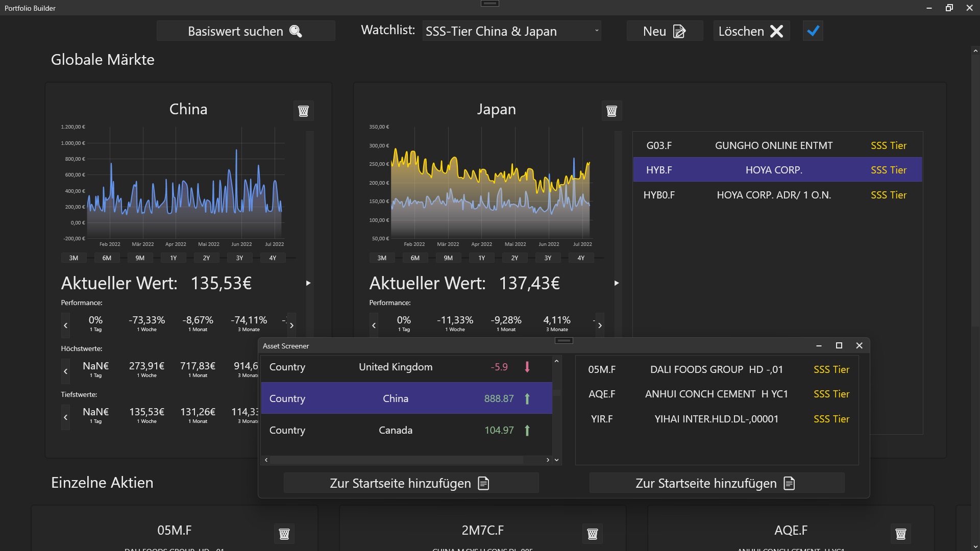
Task: Click the Basiswert suchen button
Action: click(x=246, y=31)
